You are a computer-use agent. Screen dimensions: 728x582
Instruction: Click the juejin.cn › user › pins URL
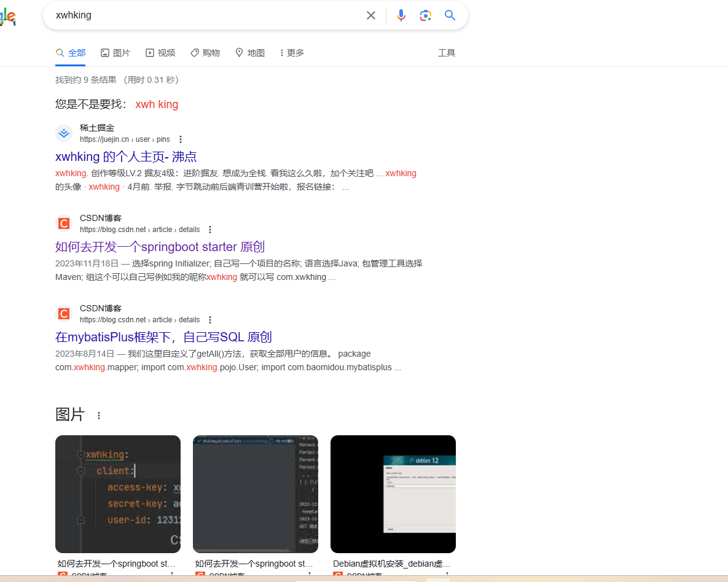[x=125, y=139]
